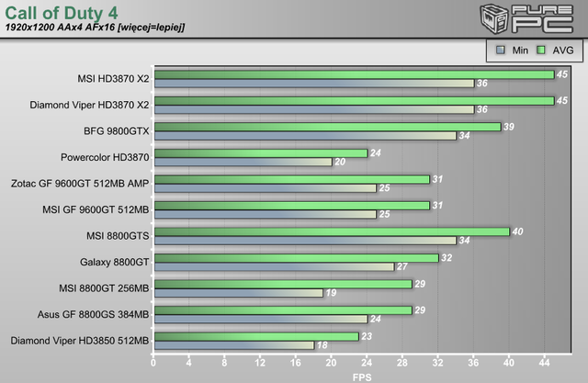Select the "MSI 8800GTS" label

[118, 236]
